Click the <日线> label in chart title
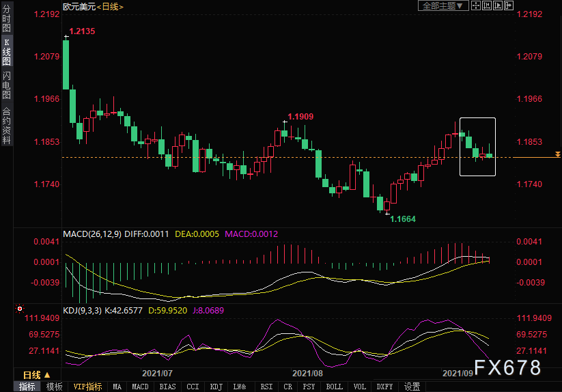This screenshot has width=562, height=392. point(109,6)
